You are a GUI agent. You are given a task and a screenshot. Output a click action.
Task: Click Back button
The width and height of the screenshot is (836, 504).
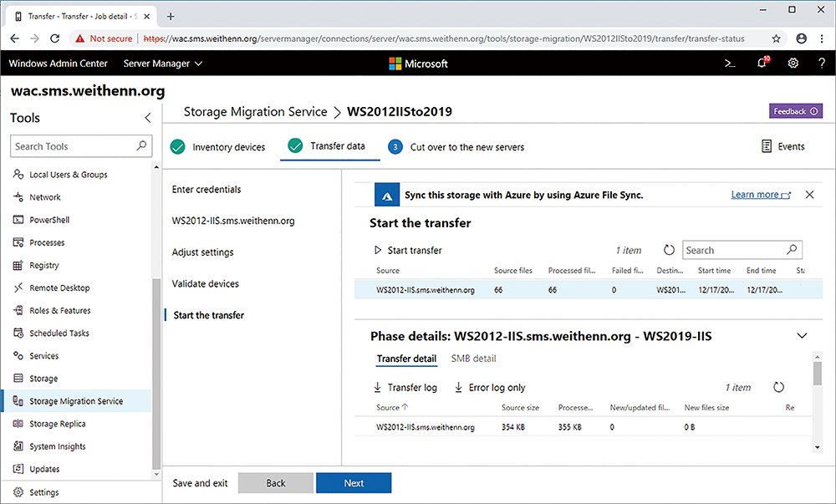[x=276, y=483]
